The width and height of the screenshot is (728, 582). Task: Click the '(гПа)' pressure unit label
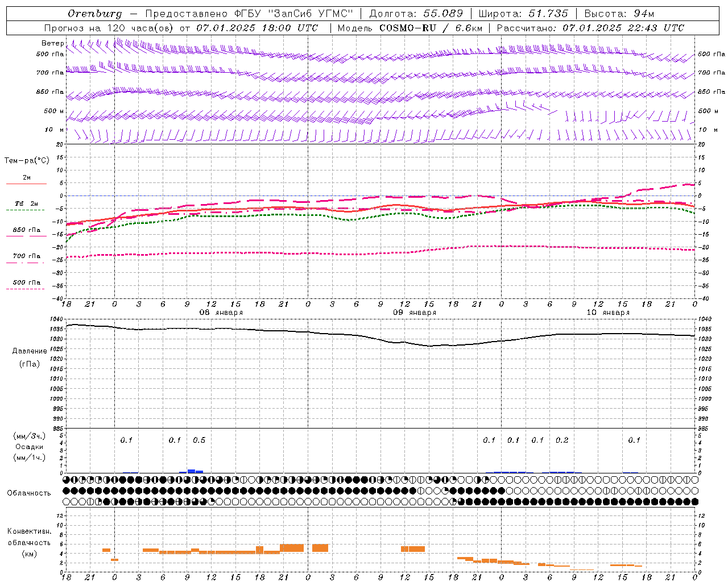tap(29, 364)
